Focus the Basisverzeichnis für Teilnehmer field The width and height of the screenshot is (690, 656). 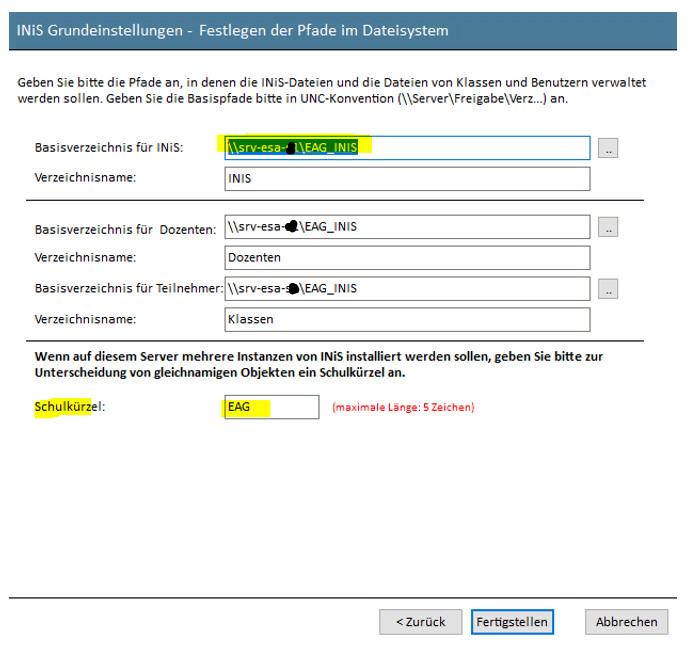[407, 289]
